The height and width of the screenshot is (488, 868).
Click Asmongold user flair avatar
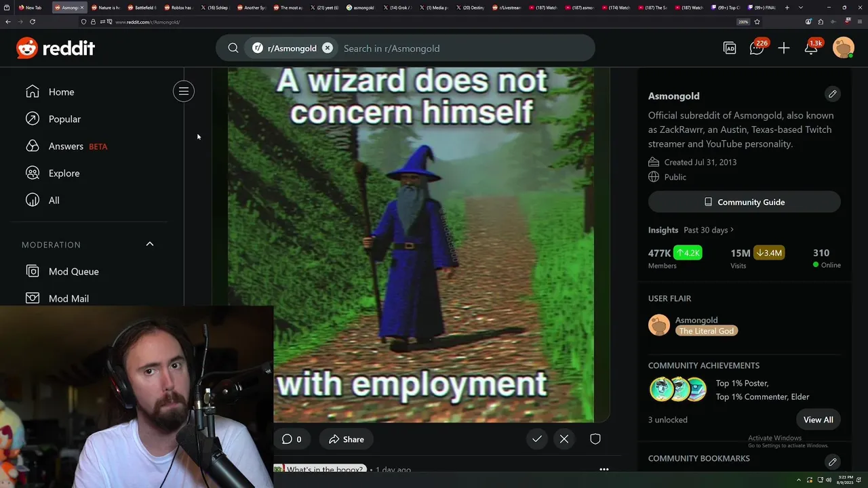click(659, 325)
